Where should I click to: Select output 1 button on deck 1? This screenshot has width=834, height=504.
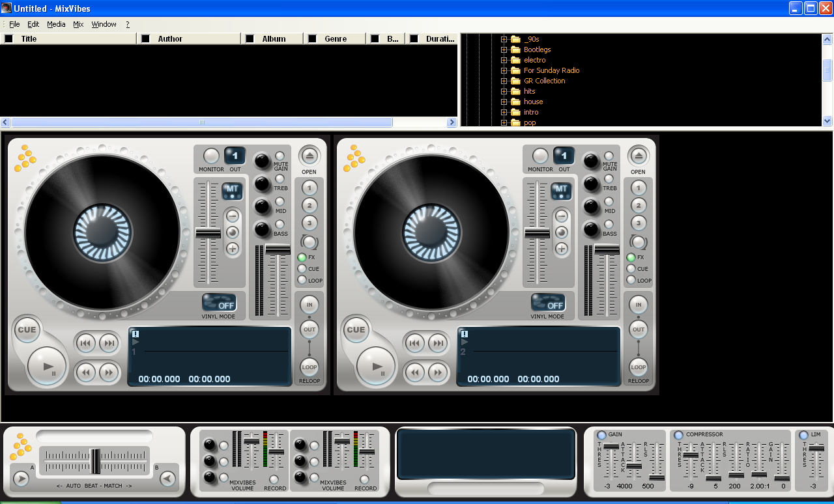coord(235,156)
